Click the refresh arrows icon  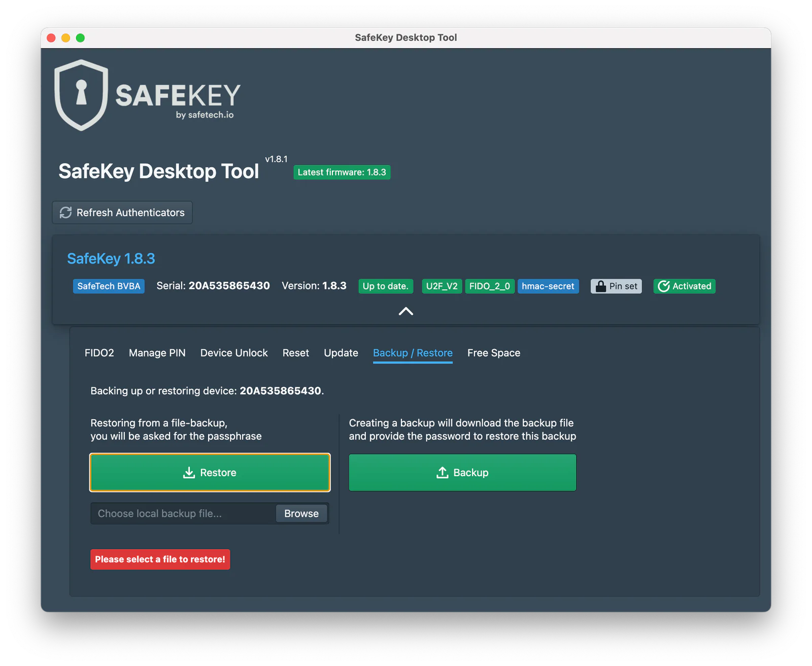[65, 213]
